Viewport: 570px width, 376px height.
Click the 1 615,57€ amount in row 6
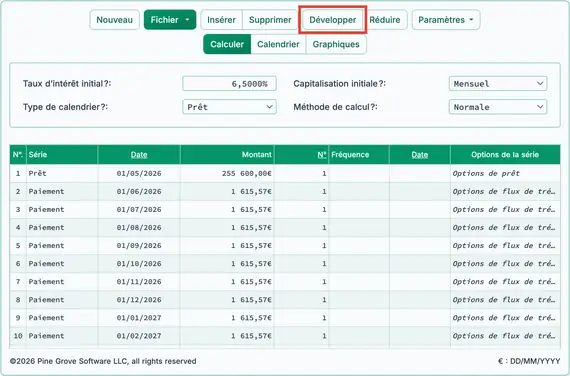tap(227, 264)
